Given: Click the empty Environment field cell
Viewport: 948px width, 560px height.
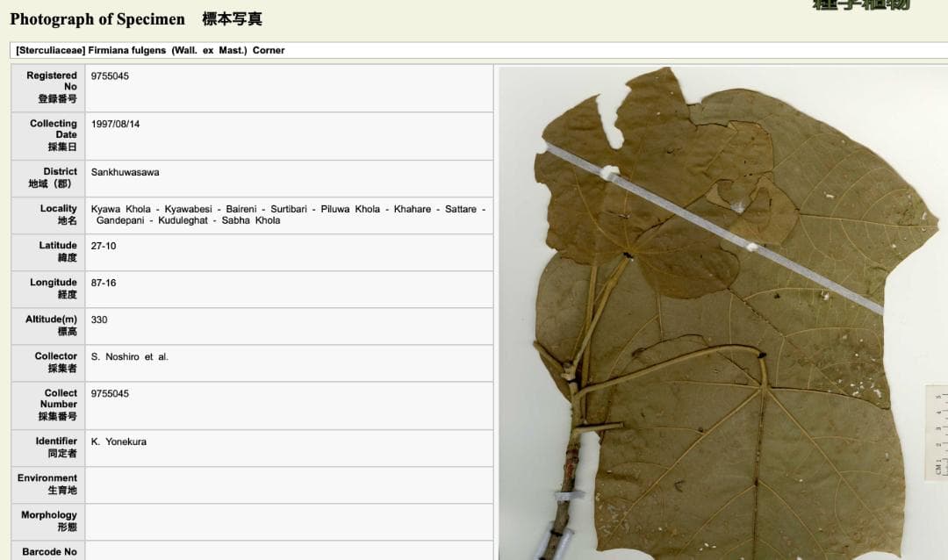Looking at the screenshot, I should tap(288, 485).
